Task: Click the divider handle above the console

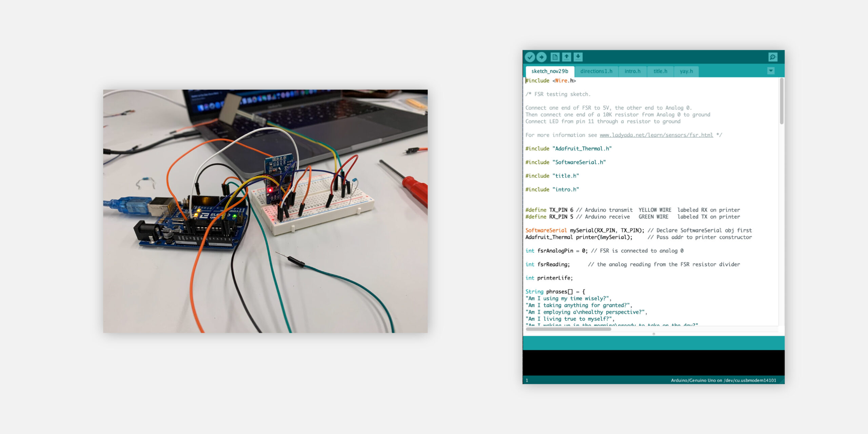Action: [x=654, y=334]
